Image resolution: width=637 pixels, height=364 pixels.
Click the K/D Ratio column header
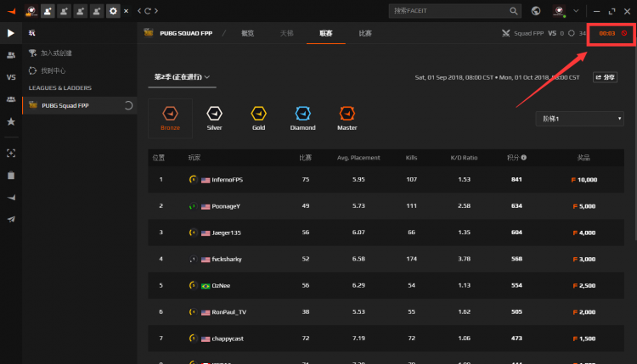pyautogui.click(x=464, y=158)
